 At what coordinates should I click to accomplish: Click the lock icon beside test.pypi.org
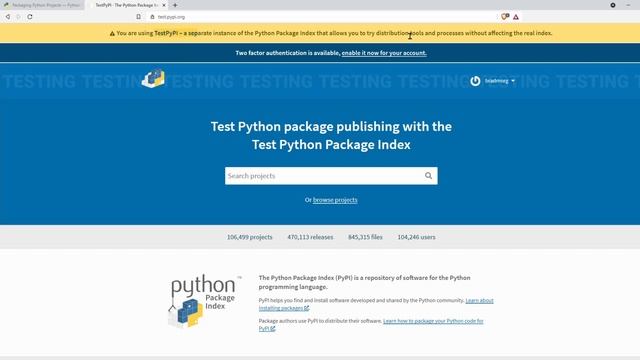(x=152, y=17)
